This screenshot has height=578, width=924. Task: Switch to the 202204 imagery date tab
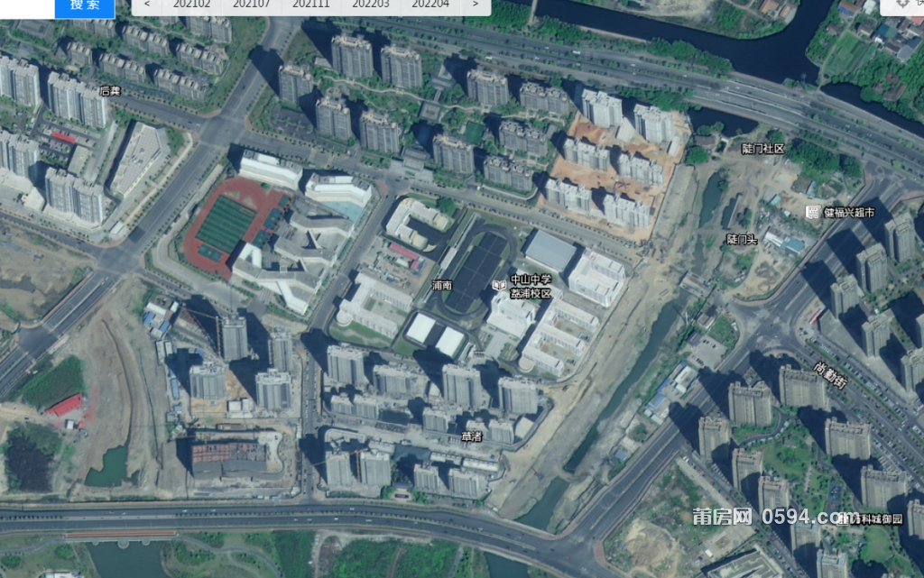(430, 6)
